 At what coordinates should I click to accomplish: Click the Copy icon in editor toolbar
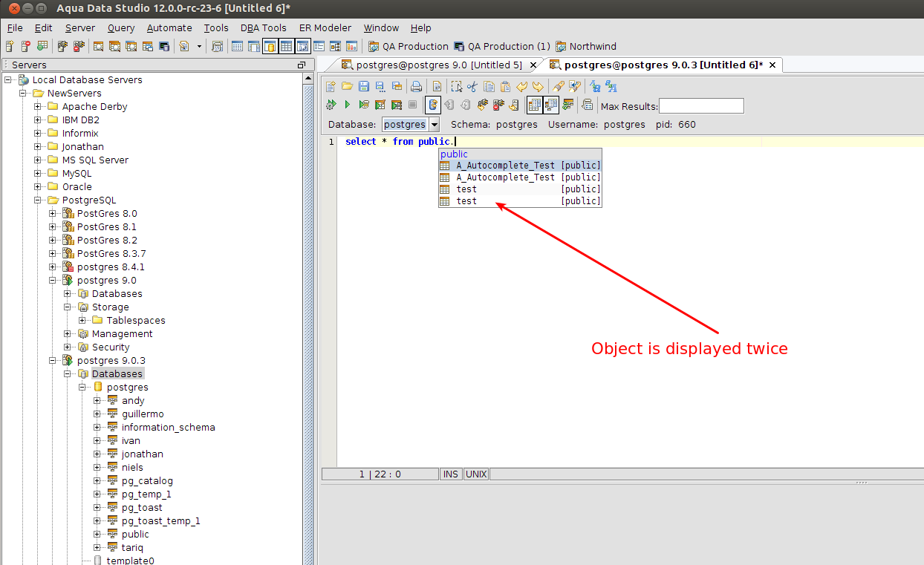[x=489, y=86]
